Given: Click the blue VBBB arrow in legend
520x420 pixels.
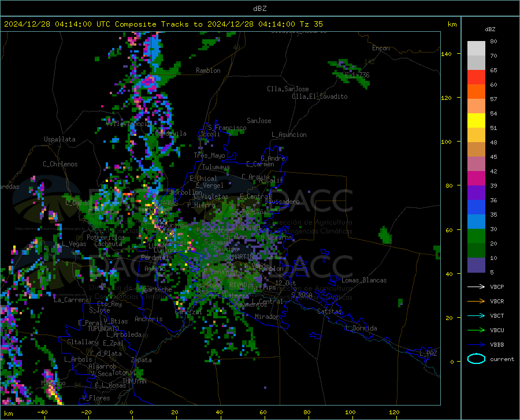Looking at the screenshot, I should point(476,345).
